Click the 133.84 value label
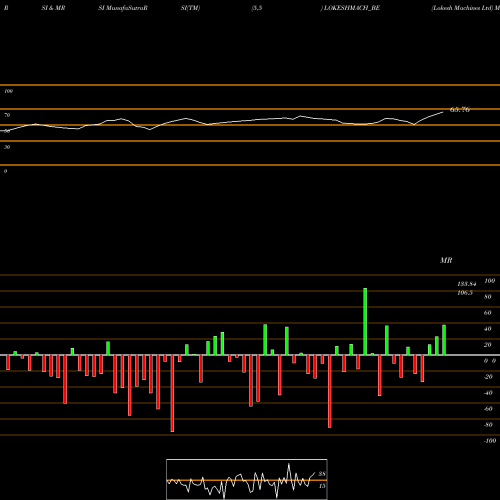Screen dimensions: 500x500 click(x=467, y=284)
